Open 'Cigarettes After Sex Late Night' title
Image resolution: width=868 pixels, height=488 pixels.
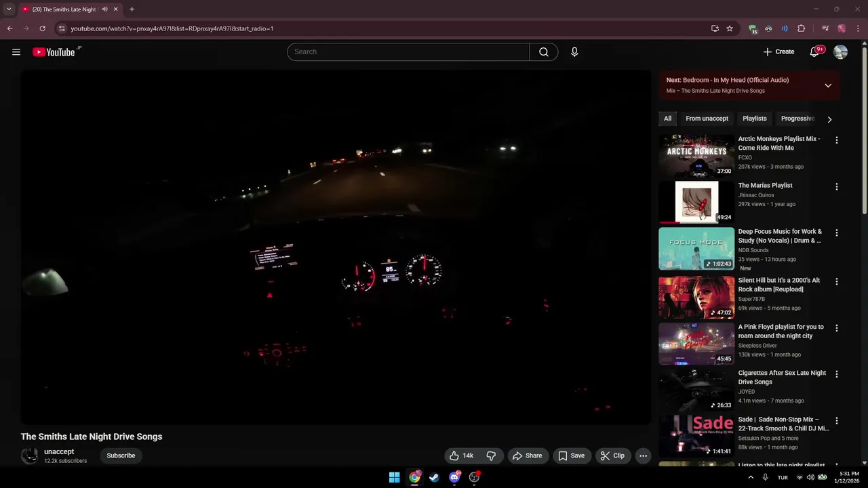[x=782, y=378]
